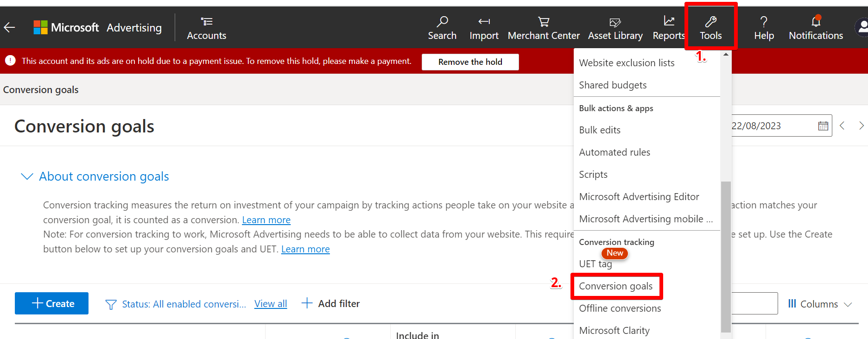Viewport: 868px width, 339px height.
Task: Select Microsoft Advertising mobile menu item
Action: click(x=647, y=219)
